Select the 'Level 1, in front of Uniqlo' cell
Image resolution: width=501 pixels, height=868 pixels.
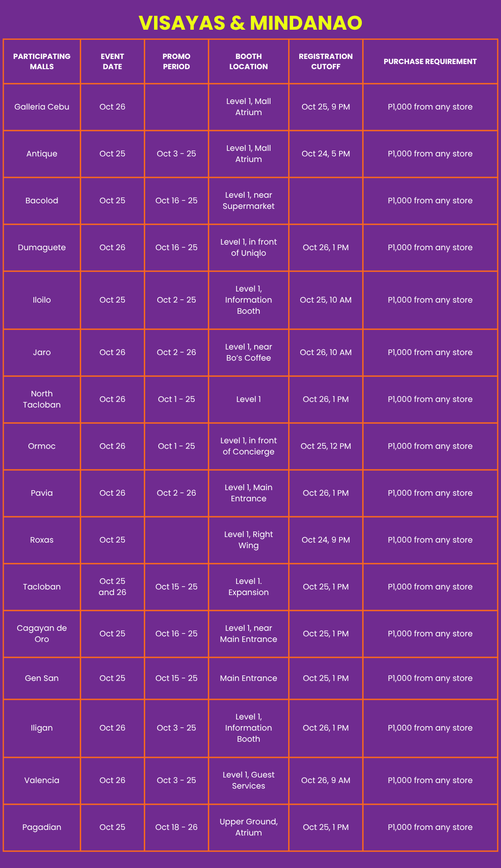click(x=249, y=247)
